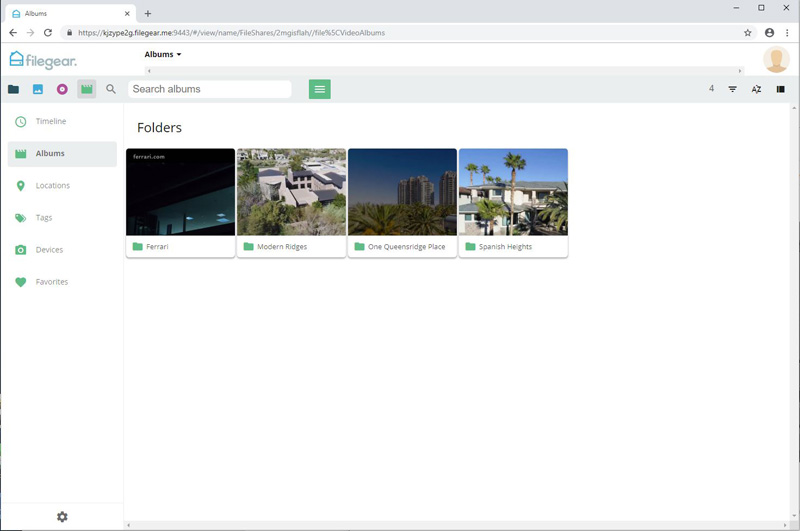Viewport: 800px width, 531px height.
Task: Open the Chrome three-dot menu
Action: point(787,32)
